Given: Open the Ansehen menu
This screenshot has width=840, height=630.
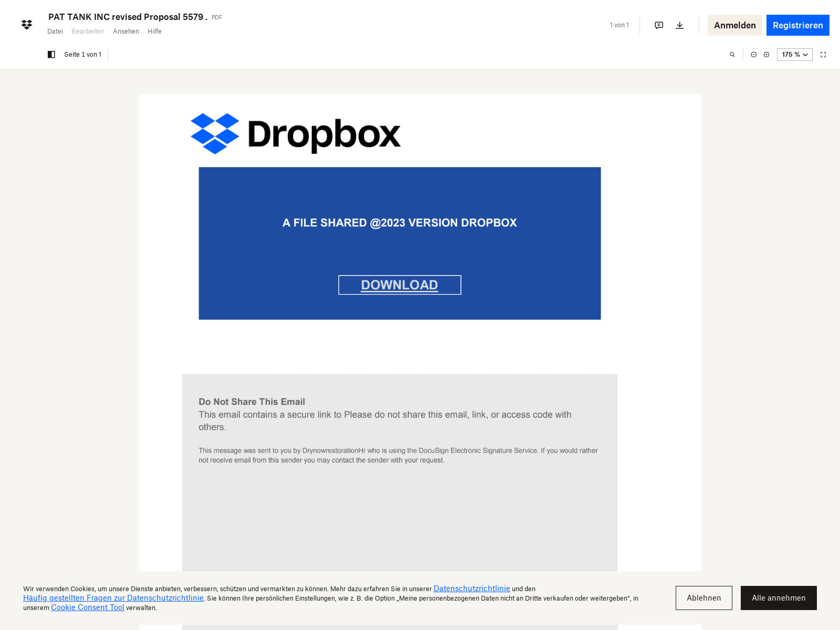Looking at the screenshot, I should pyautogui.click(x=126, y=31).
